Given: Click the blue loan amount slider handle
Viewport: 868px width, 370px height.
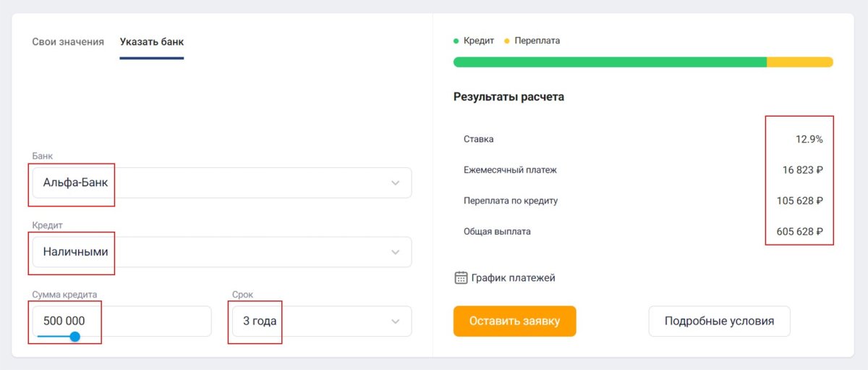Looking at the screenshot, I should pos(75,337).
